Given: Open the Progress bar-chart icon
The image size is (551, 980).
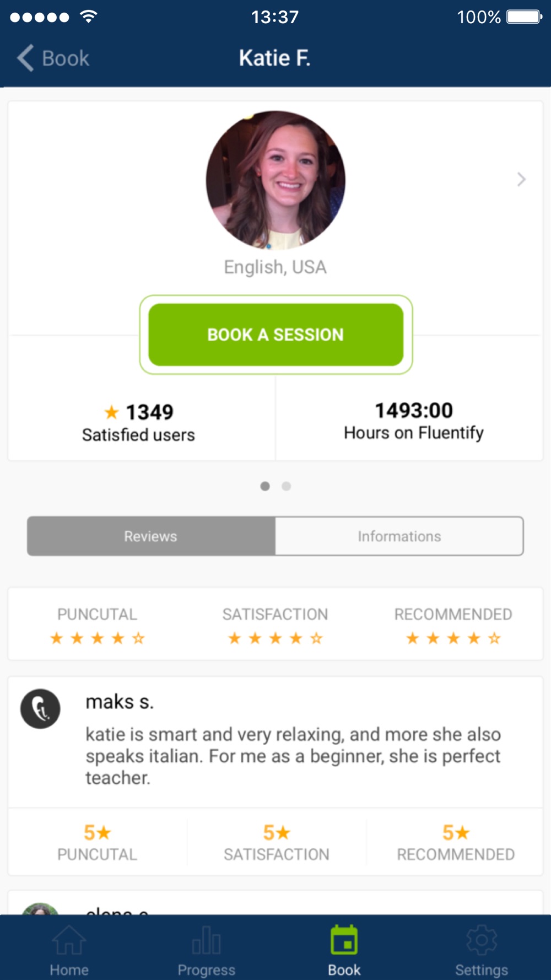Looking at the screenshot, I should 207,940.
